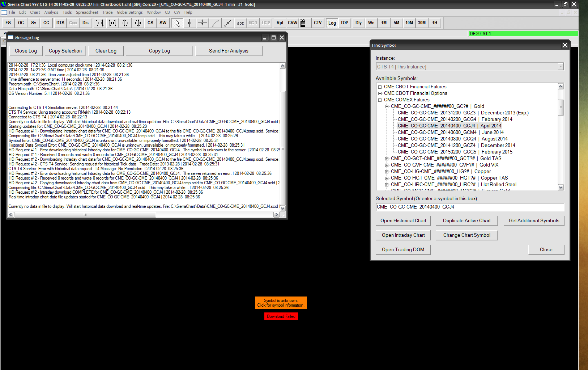588x370 pixels.
Task: Switch to the 10M timeframe
Action: pyautogui.click(x=409, y=23)
